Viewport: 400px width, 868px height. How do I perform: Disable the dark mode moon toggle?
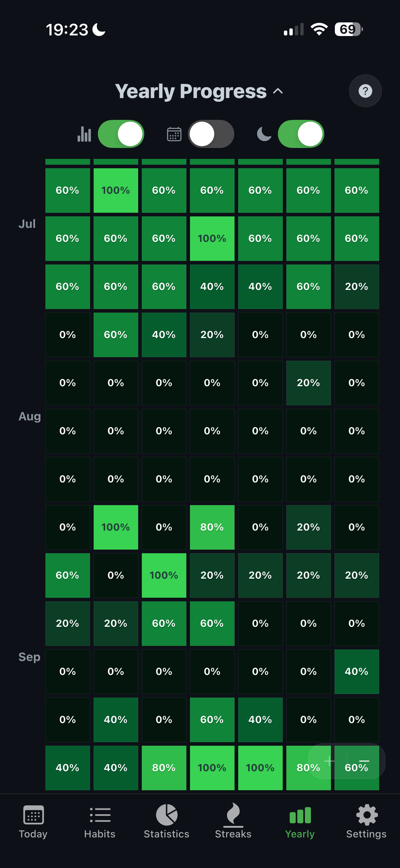click(301, 134)
